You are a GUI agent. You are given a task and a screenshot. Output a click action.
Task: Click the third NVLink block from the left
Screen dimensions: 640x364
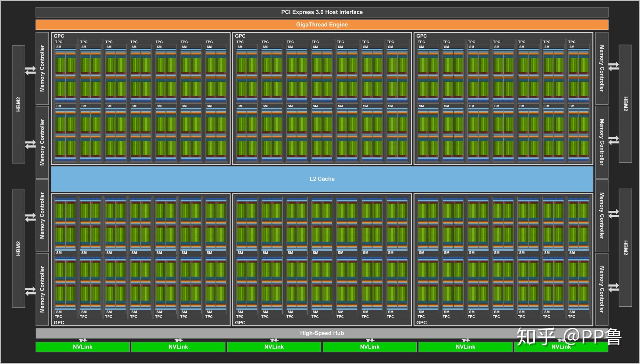tap(274, 347)
